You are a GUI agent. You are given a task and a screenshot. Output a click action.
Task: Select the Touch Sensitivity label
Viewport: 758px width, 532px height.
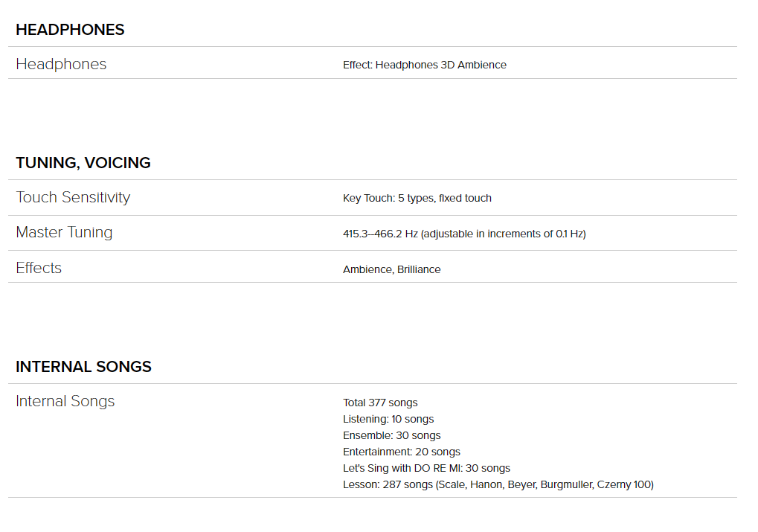pyautogui.click(x=73, y=197)
